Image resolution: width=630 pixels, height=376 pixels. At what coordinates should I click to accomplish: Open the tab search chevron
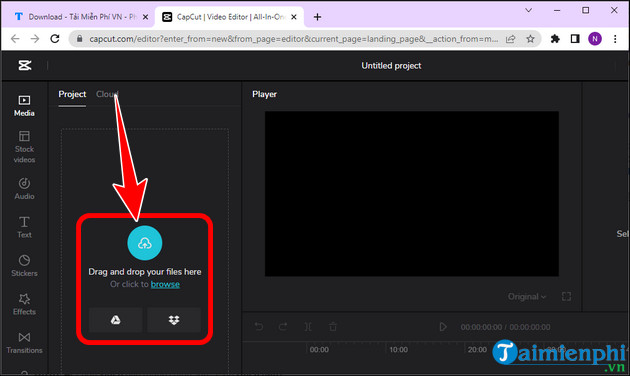point(529,10)
